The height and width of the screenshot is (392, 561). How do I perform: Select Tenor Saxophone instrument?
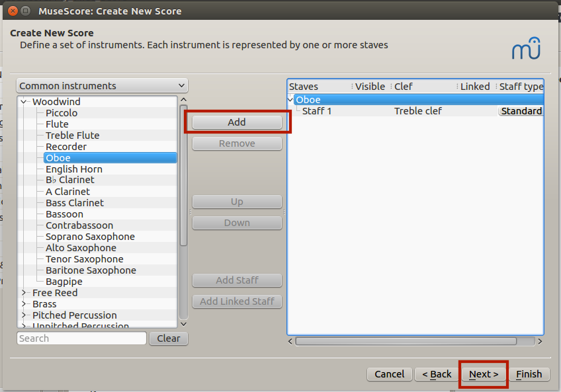pos(85,259)
